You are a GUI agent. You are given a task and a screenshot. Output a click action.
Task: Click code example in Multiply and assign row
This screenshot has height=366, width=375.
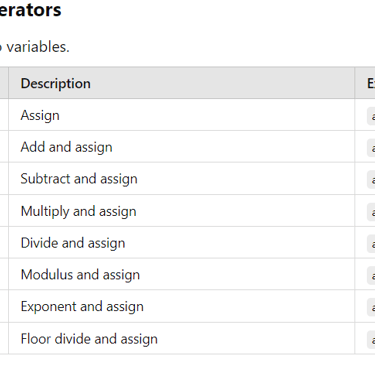(371, 212)
